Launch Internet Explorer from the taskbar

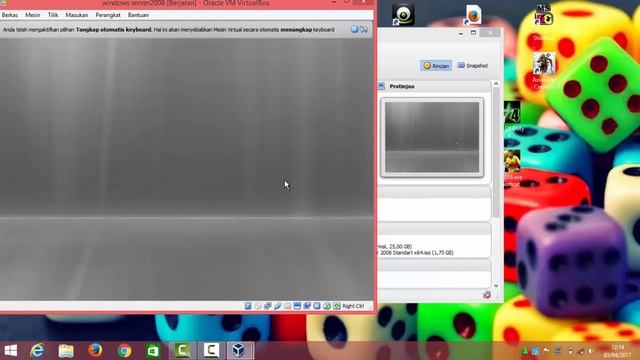37,351
